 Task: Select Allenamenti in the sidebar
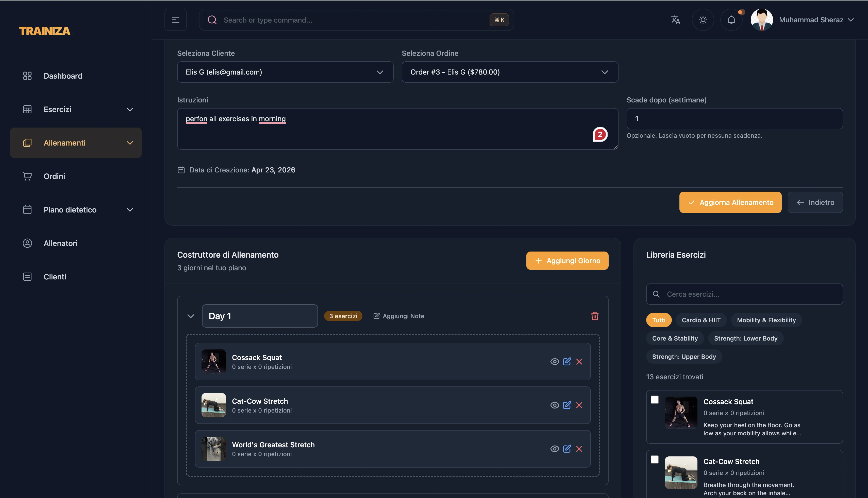76,143
